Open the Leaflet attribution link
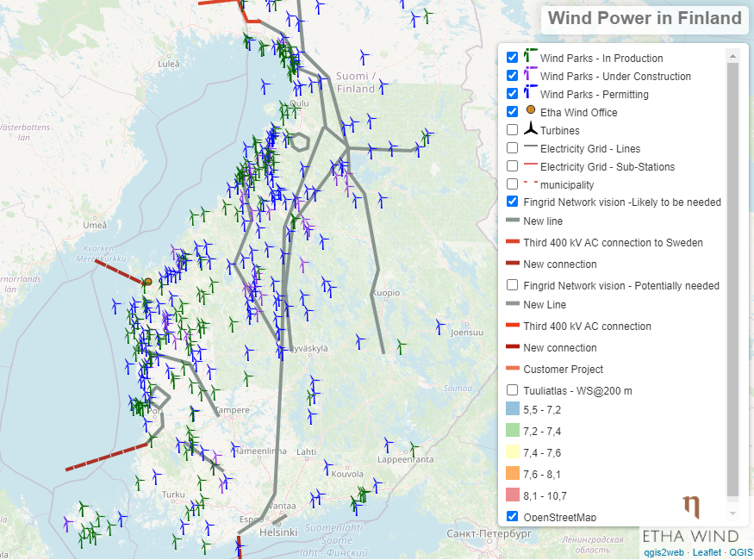This screenshot has width=754, height=560. 707,551
